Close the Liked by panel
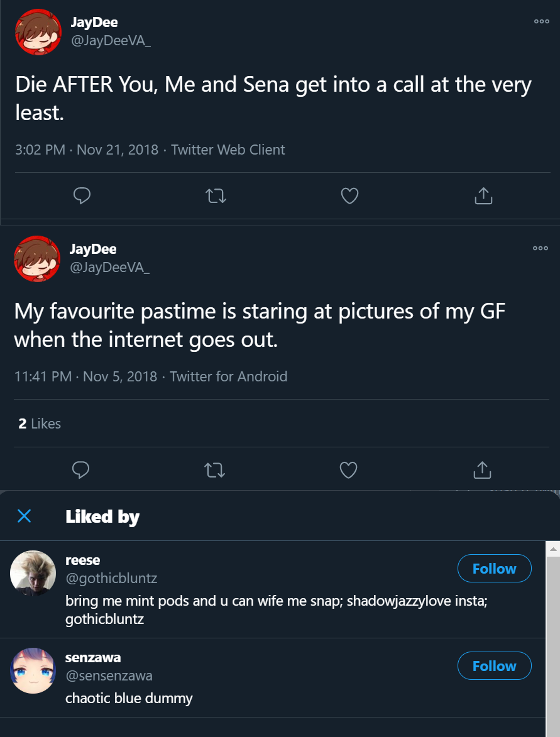 24,516
